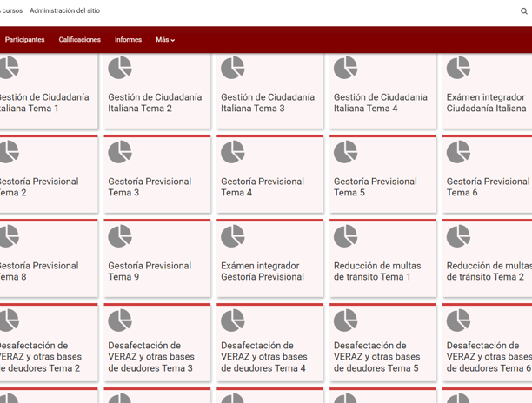The height and width of the screenshot is (403, 532).
Task: Select Desafectación de VERAZ deudores Tema 2 title
Action: tap(41, 357)
